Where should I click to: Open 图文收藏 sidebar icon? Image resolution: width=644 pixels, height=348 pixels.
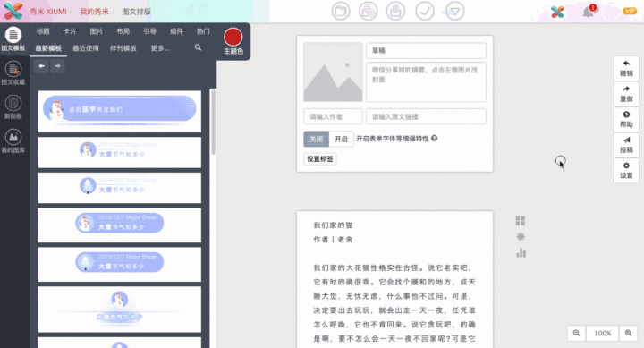[13, 73]
